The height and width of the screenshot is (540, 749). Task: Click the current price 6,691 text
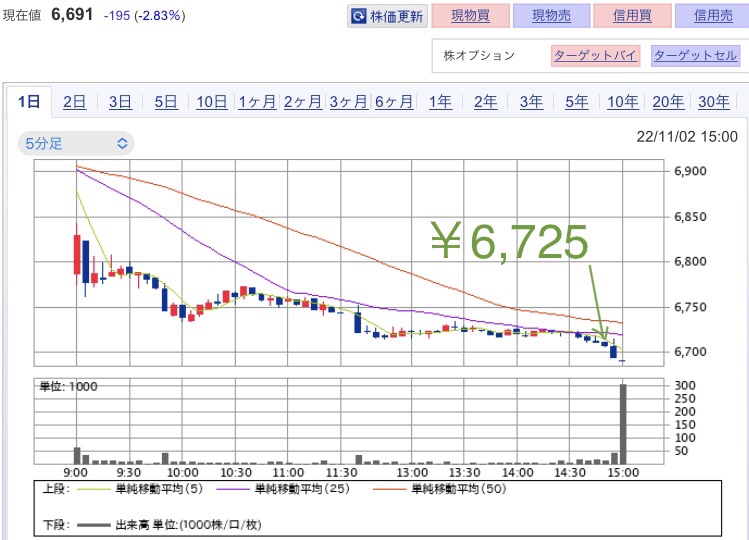(72, 14)
